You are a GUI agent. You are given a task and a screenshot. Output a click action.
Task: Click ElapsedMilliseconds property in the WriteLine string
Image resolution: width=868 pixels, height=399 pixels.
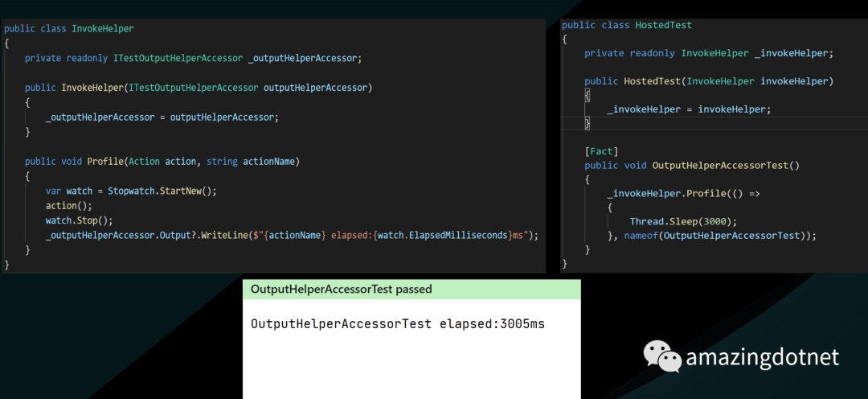point(457,235)
